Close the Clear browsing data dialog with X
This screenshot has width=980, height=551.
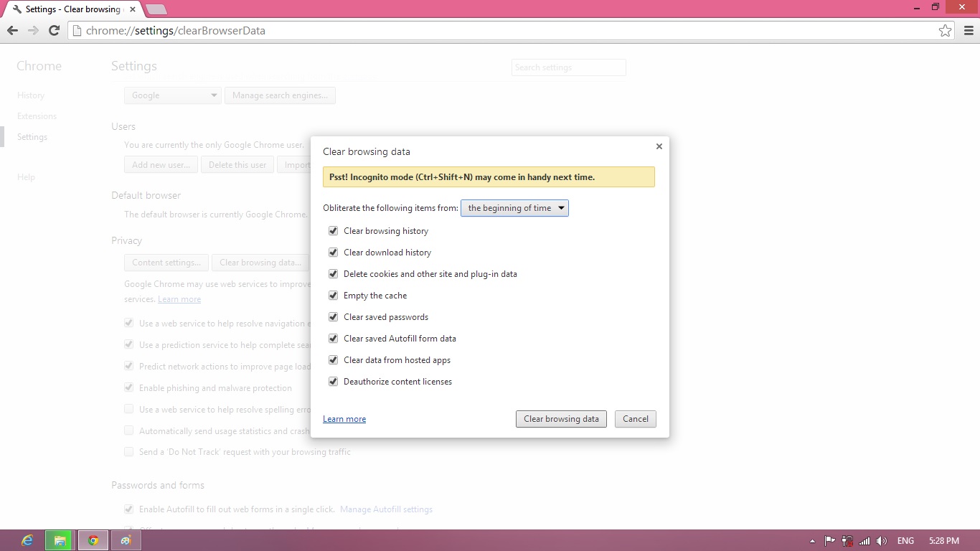pos(659,146)
